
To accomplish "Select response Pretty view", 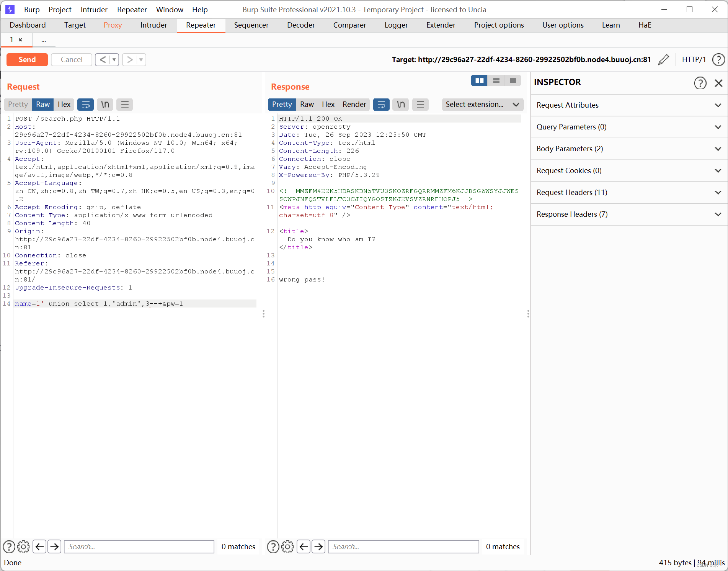I will pos(282,104).
